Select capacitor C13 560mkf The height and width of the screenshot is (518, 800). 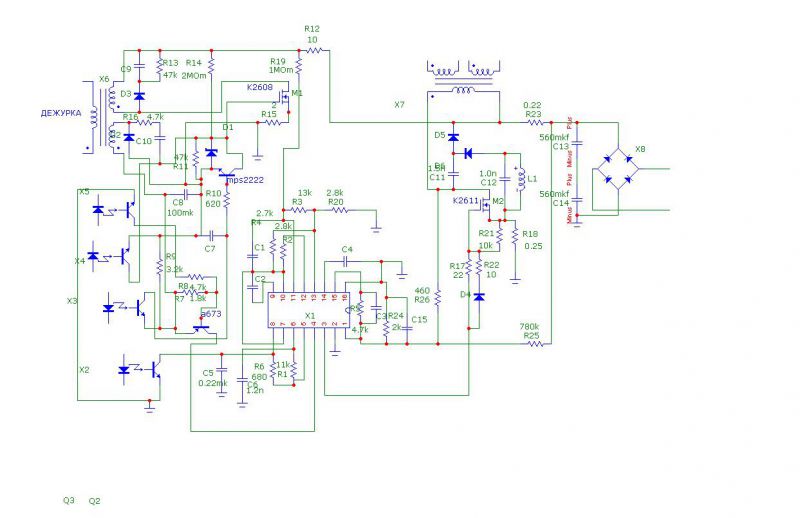(x=576, y=145)
